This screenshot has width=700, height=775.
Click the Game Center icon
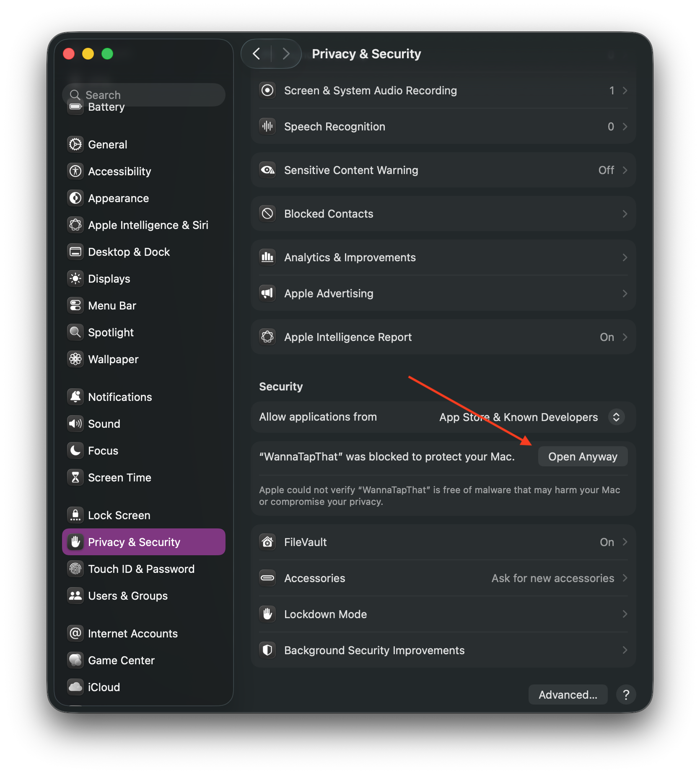coord(75,660)
